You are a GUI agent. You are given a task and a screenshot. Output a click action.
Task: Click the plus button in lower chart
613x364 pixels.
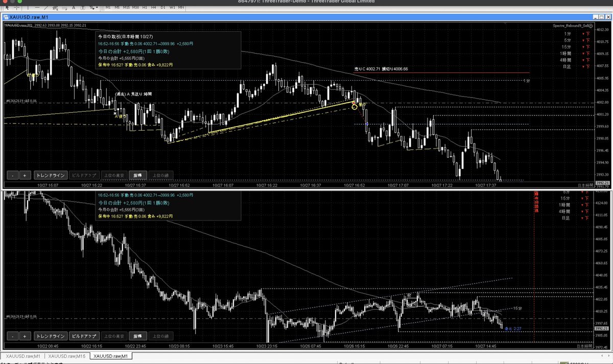pos(25,336)
